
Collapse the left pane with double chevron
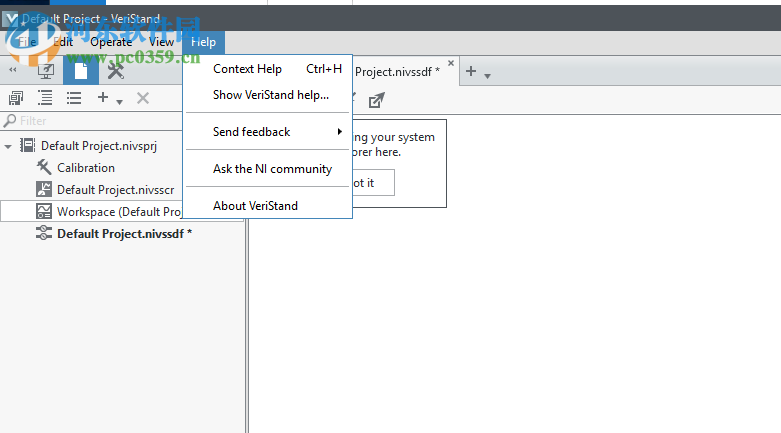[13, 70]
